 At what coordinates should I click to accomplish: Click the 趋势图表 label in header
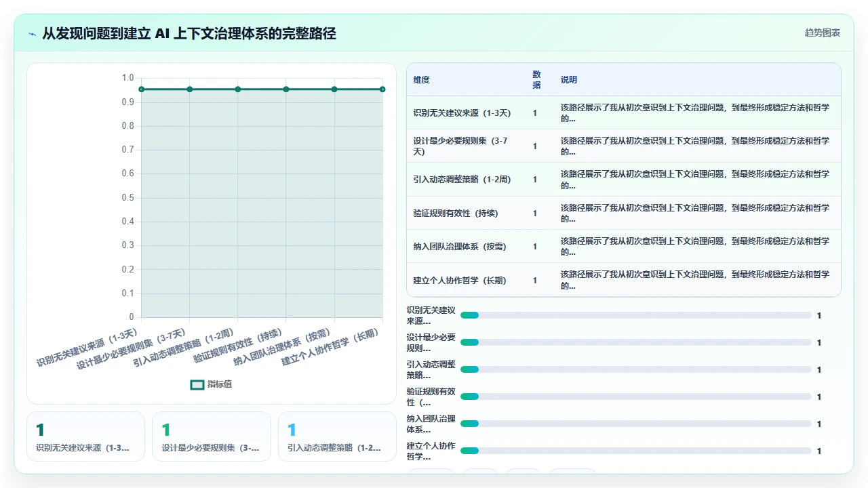pos(823,33)
